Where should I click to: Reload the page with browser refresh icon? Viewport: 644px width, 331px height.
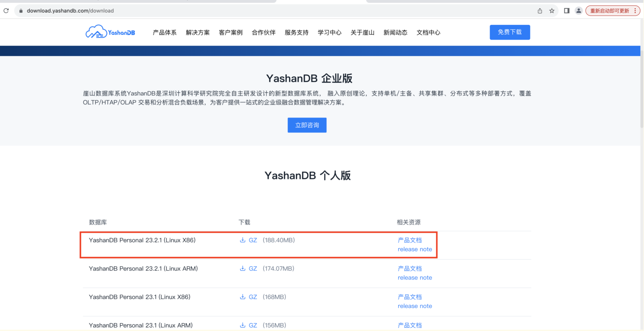click(6, 11)
